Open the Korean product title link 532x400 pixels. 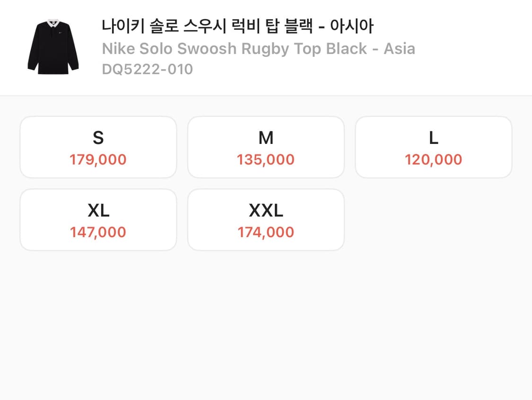(237, 27)
